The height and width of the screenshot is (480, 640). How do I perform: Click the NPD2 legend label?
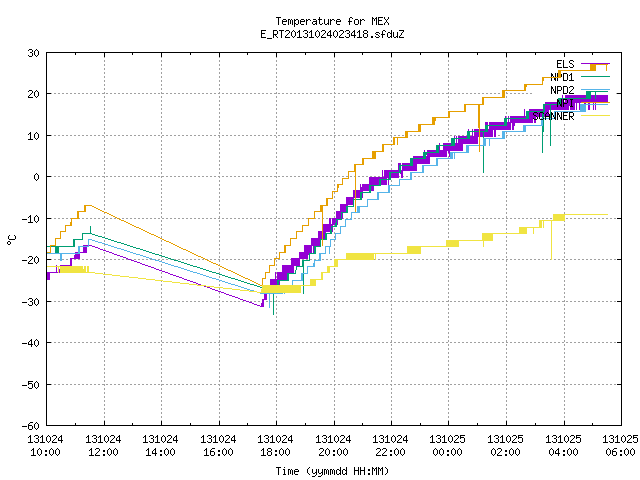pos(562,90)
